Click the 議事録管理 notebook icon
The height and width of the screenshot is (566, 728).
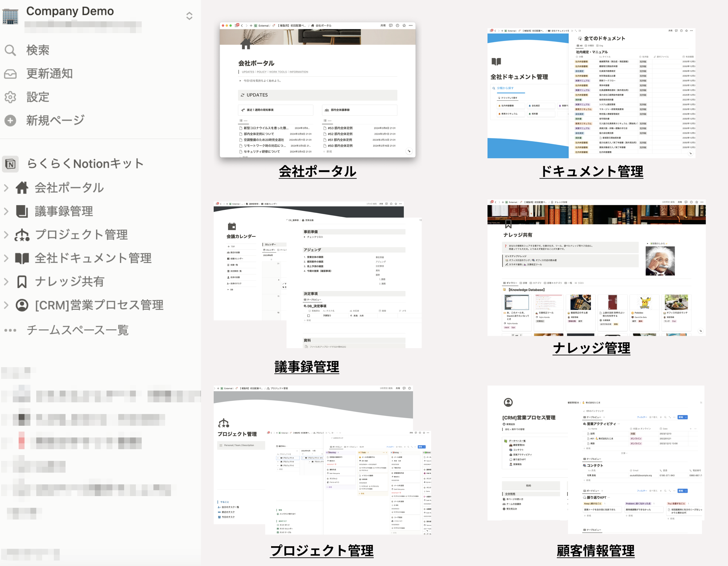pos(22,211)
